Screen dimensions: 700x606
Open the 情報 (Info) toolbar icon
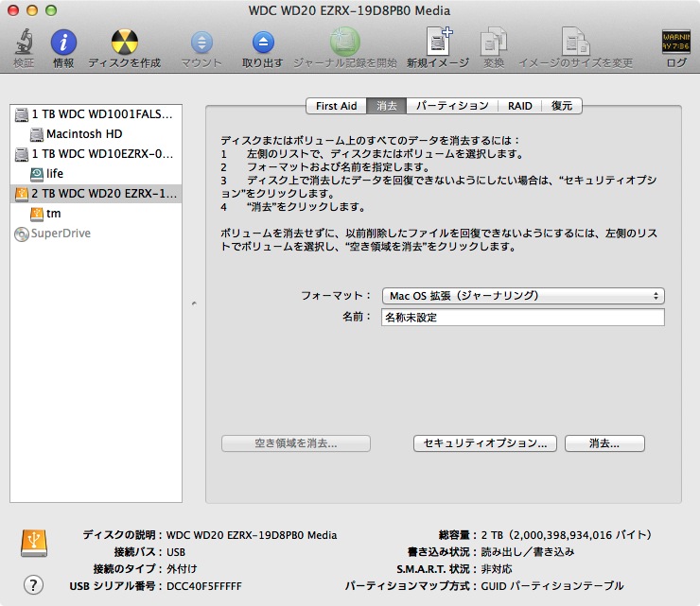pyautogui.click(x=63, y=43)
